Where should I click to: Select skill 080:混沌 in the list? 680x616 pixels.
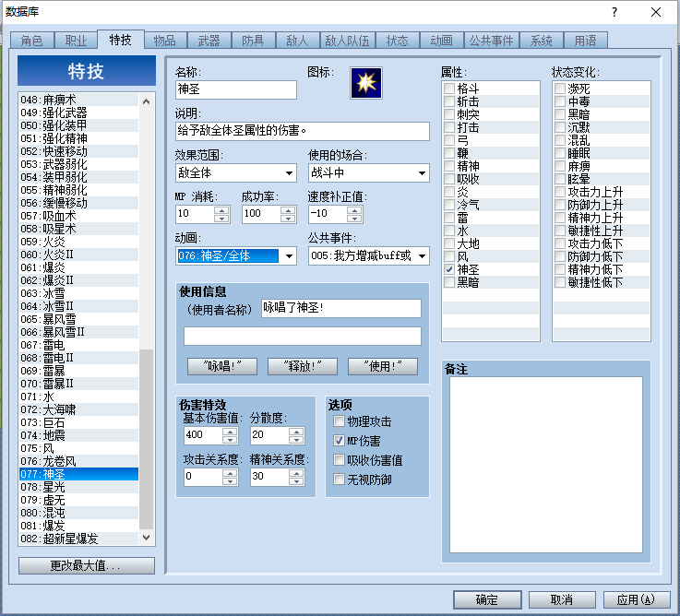click(79, 513)
